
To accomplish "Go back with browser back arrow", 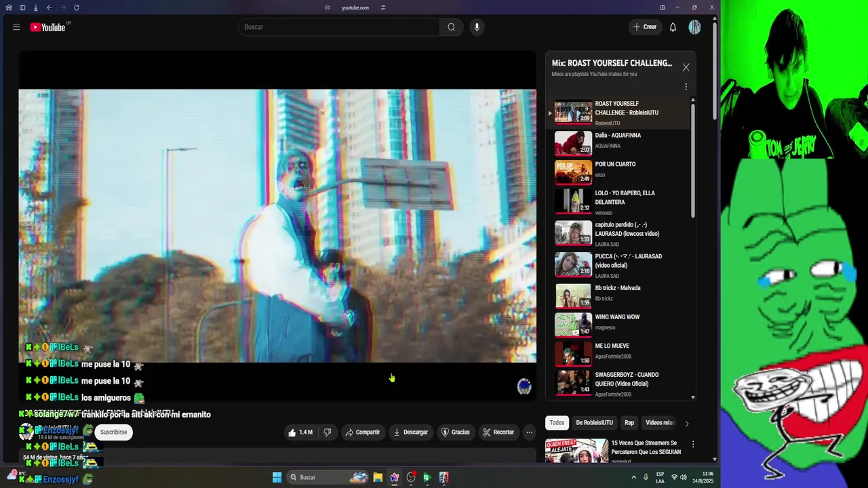I will coord(49,7).
